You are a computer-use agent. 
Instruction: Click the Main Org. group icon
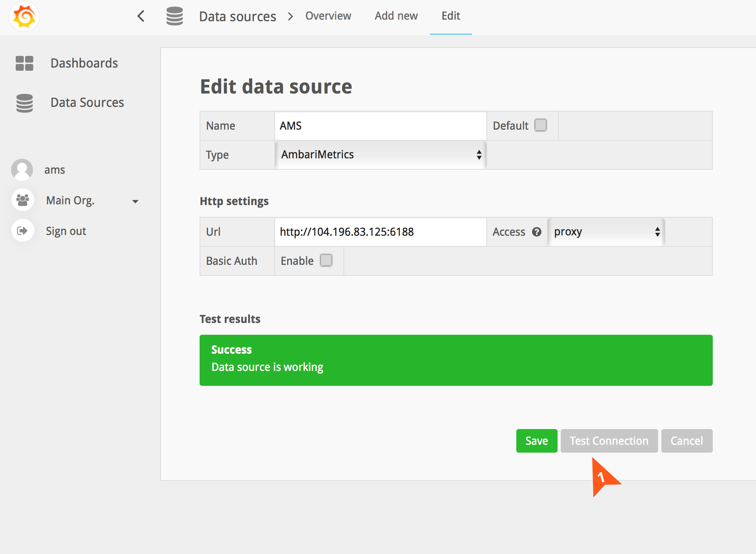coord(23,200)
